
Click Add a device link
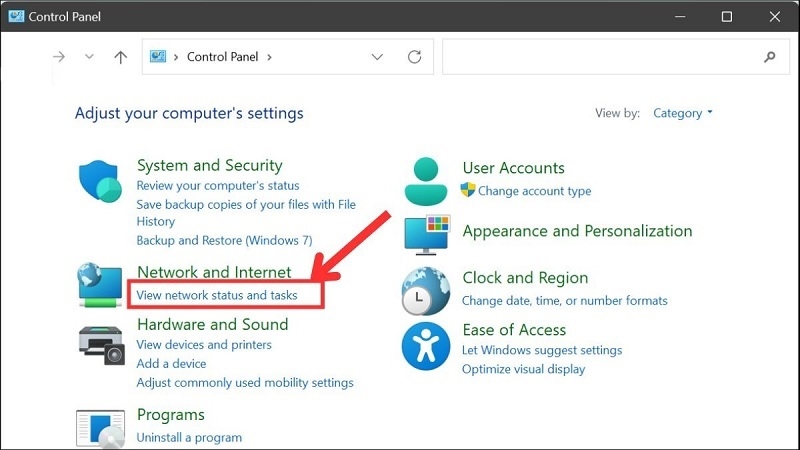point(171,364)
